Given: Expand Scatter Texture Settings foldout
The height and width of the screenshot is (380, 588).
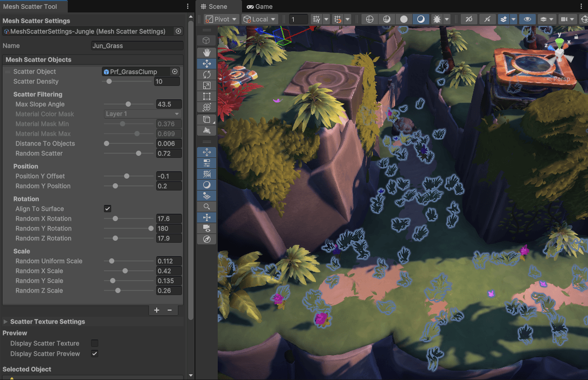Looking at the screenshot, I should pyautogui.click(x=6, y=322).
